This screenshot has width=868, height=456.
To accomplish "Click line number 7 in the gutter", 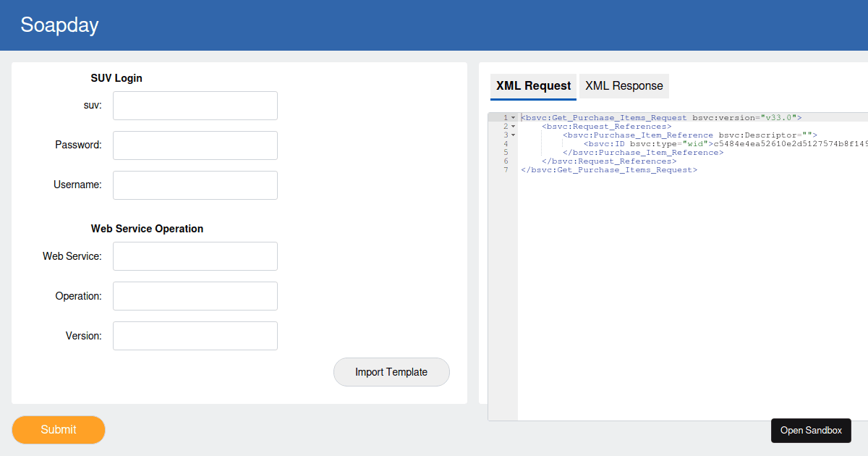I will (x=505, y=169).
